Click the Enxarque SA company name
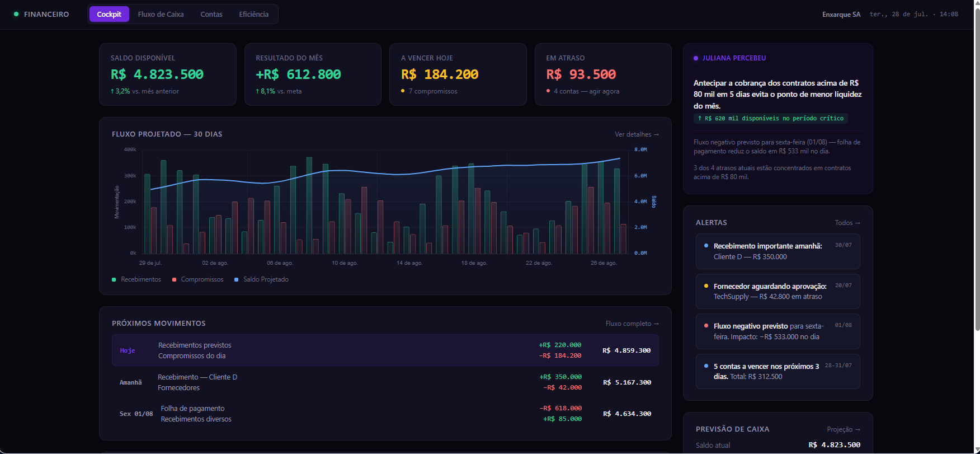 point(841,15)
